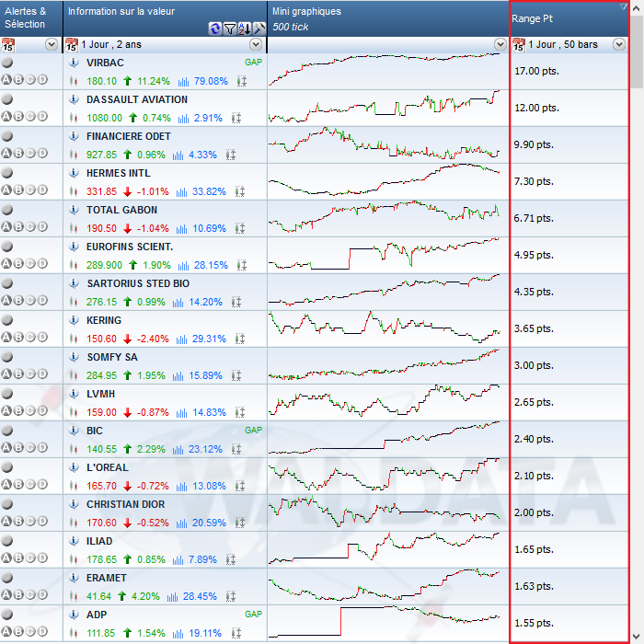Click the 'Range Pt' column header

pyautogui.click(x=569, y=18)
